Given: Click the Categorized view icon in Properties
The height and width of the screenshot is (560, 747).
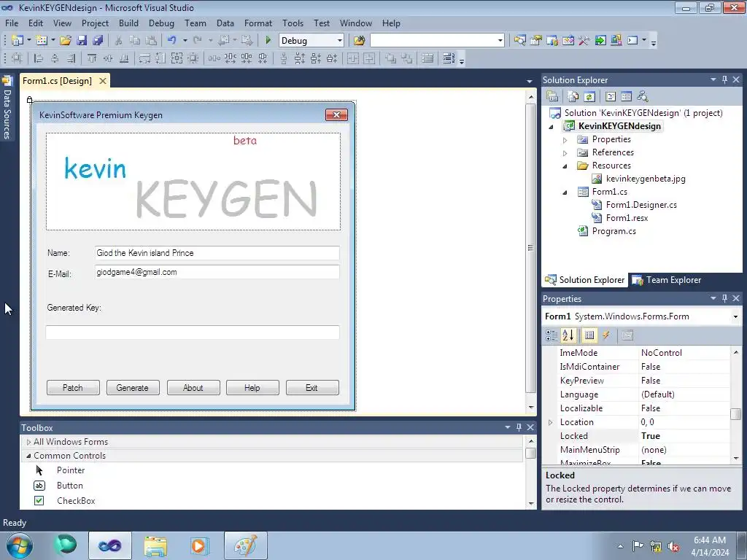Looking at the screenshot, I should tap(551, 335).
